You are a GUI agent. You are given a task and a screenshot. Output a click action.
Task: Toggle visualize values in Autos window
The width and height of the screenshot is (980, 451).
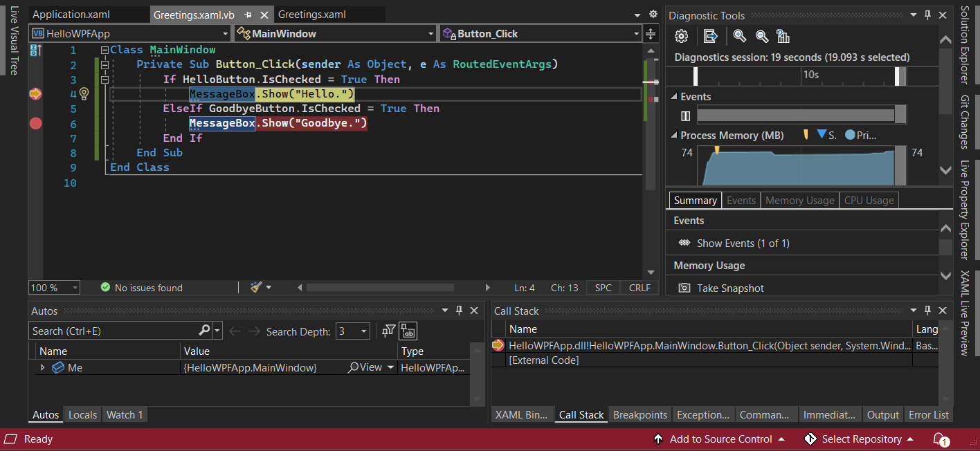(407, 331)
